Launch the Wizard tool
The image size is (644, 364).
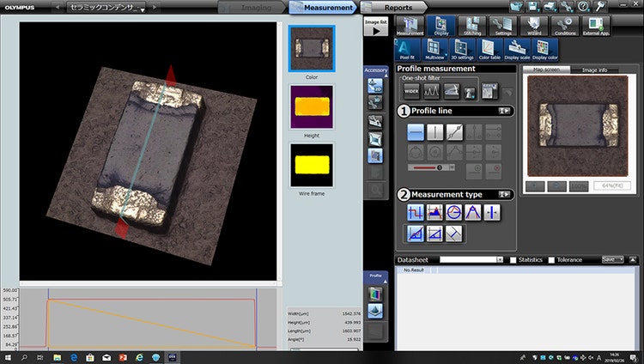click(x=532, y=27)
